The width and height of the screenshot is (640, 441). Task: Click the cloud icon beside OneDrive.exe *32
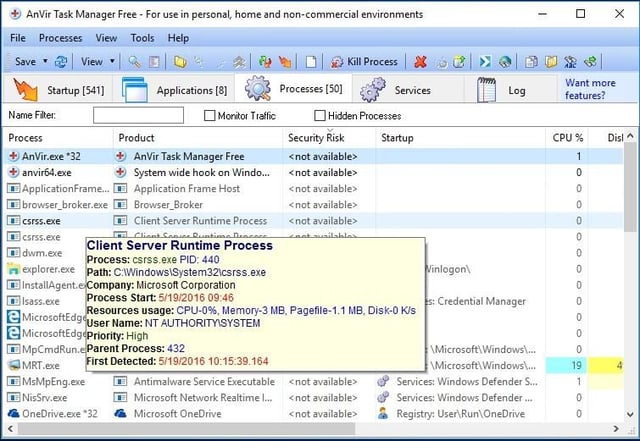point(13,414)
